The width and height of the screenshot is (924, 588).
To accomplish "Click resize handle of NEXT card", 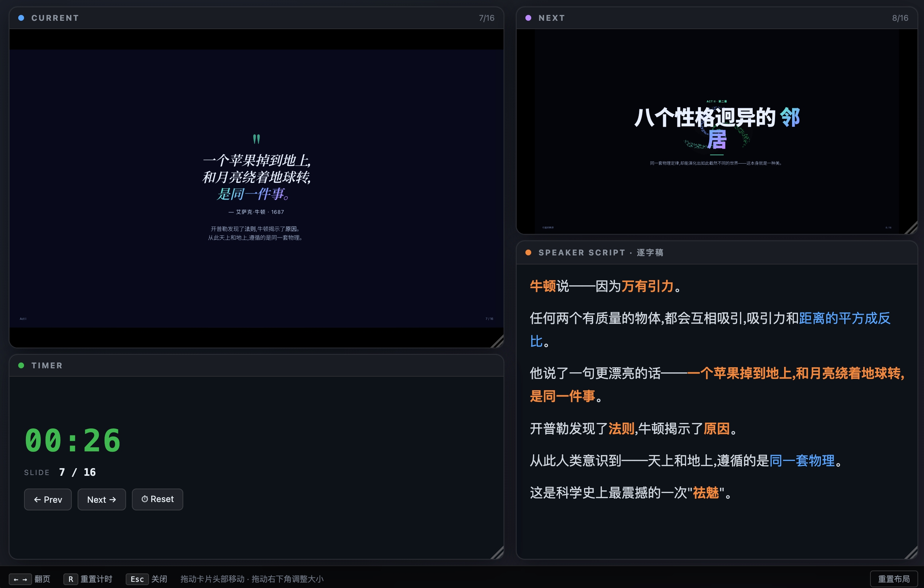I will [912, 228].
